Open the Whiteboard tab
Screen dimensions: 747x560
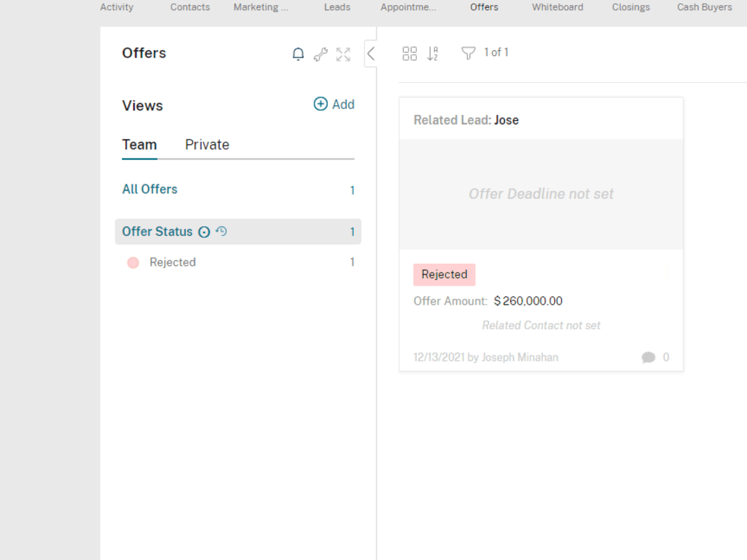pos(557,7)
